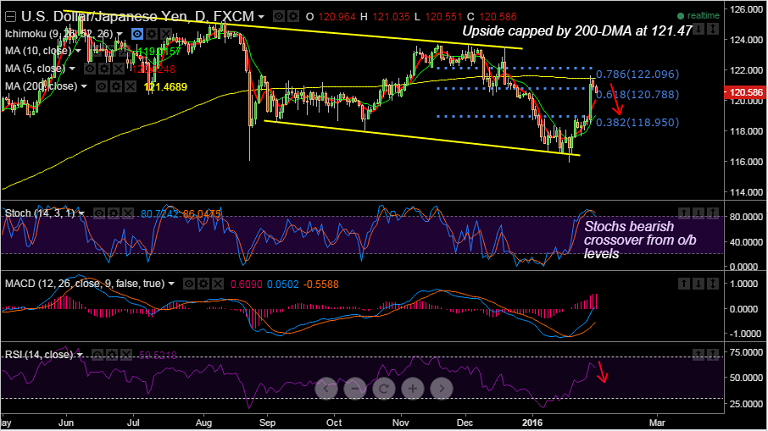
Task: Collapse the main chart legend box icon
Action: coord(10,17)
